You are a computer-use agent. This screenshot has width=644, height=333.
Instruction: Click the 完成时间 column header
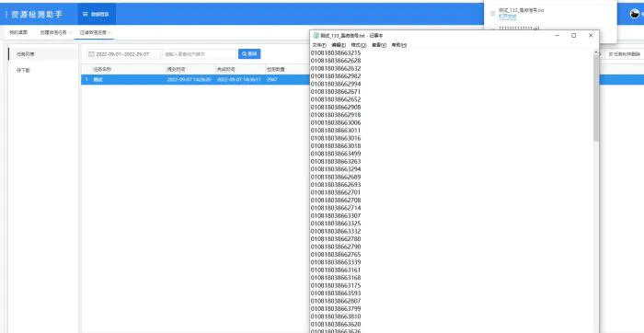226,69
